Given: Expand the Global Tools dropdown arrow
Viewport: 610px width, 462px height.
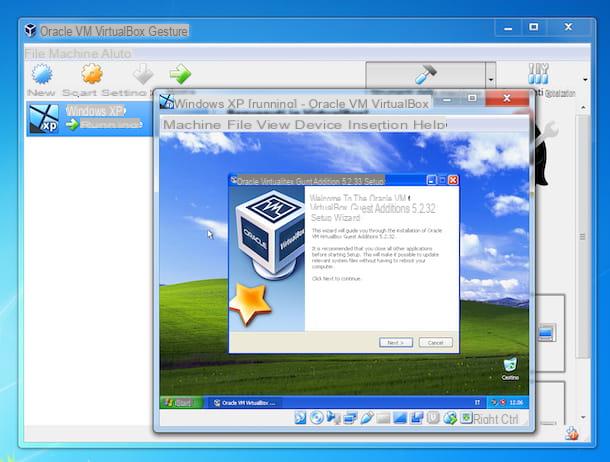Looking at the screenshot, I should [x=585, y=80].
